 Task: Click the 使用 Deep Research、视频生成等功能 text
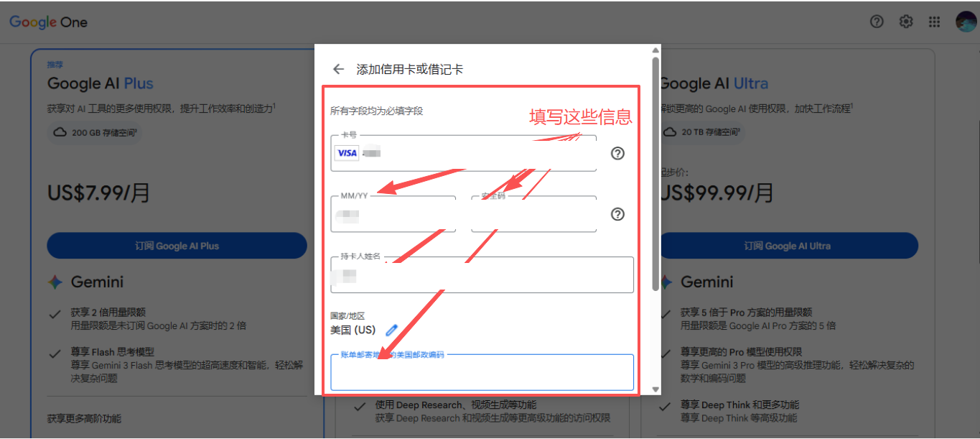tap(456, 405)
